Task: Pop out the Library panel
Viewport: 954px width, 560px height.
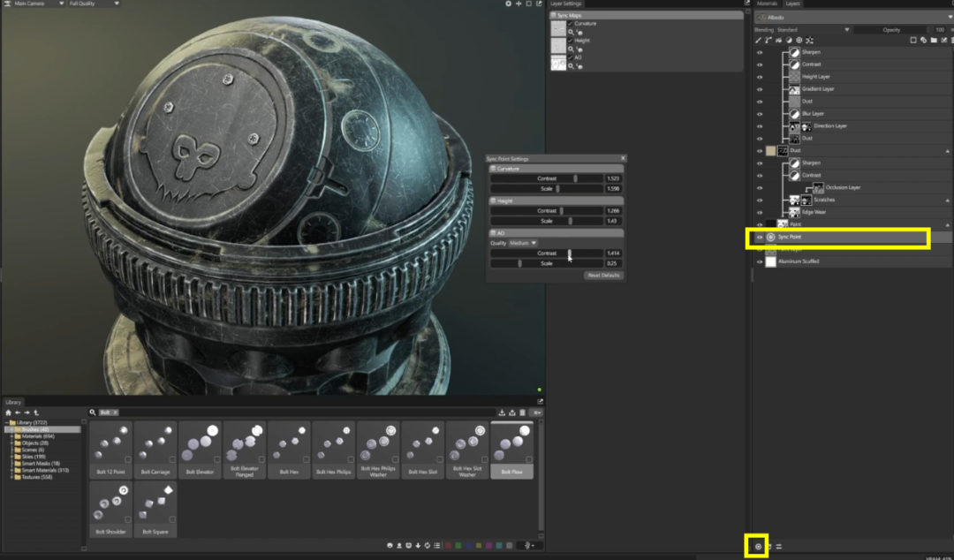Action: [x=541, y=402]
